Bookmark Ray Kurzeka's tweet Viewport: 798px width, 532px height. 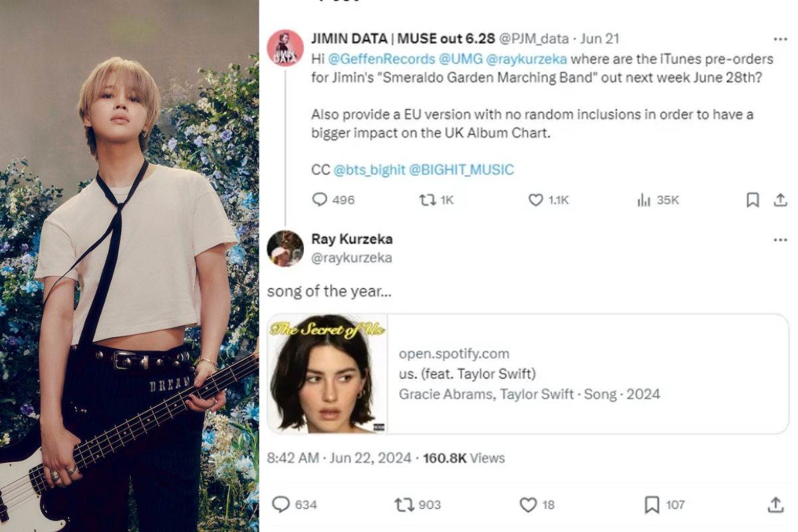(x=652, y=505)
